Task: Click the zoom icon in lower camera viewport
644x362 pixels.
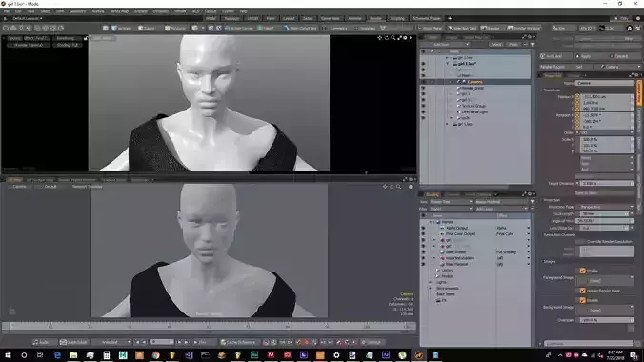Action: click(399, 187)
